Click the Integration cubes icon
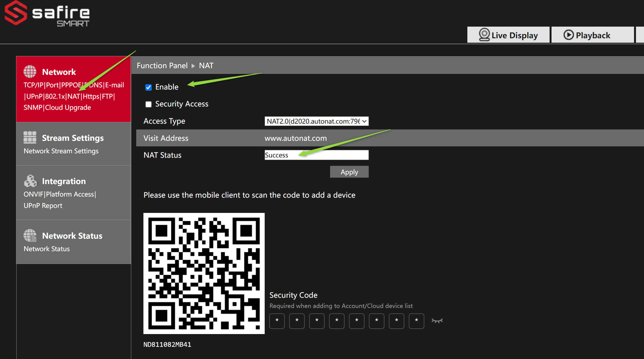The image size is (644, 359). pyautogui.click(x=30, y=181)
